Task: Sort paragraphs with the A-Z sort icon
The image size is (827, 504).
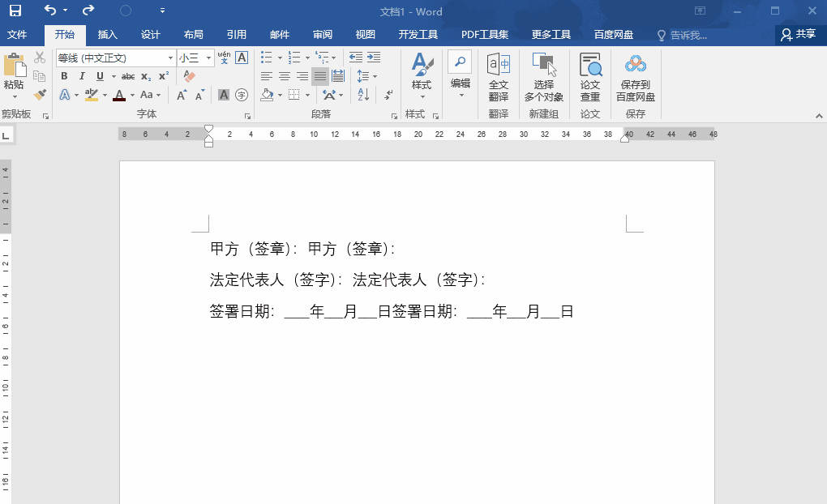Action: (x=363, y=94)
